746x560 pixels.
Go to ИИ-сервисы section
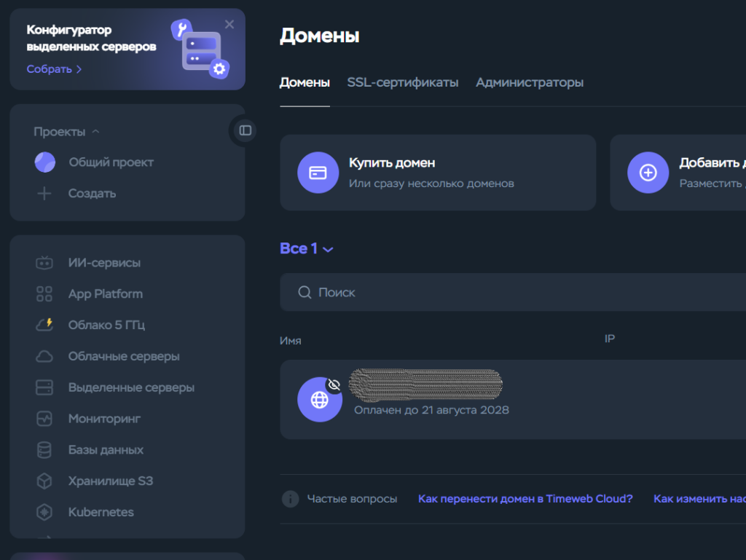point(104,262)
